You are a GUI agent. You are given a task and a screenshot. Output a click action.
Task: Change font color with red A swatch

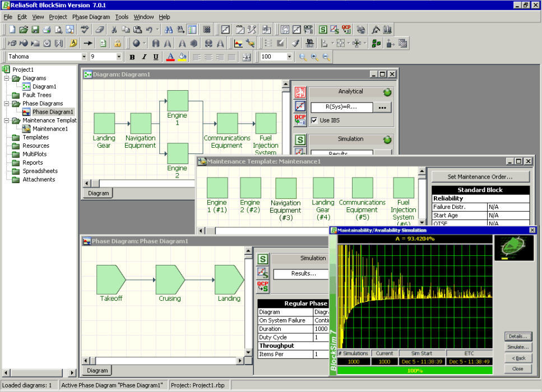tap(170, 57)
